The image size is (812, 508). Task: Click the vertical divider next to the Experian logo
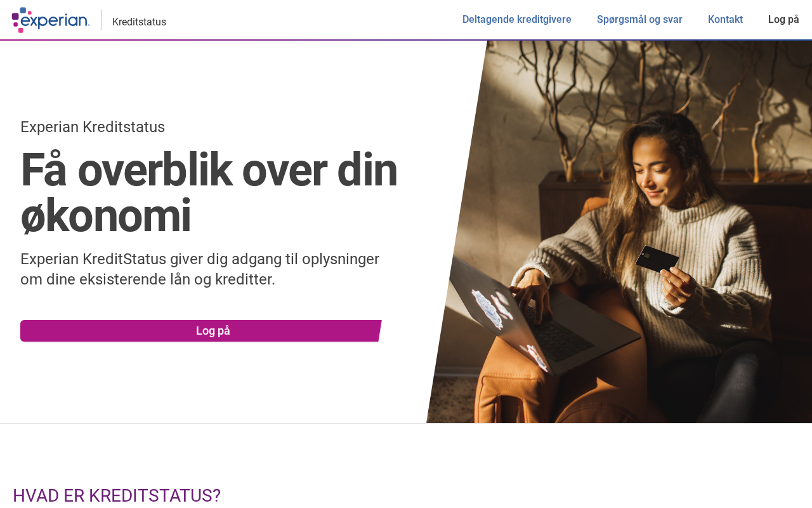coord(101,20)
